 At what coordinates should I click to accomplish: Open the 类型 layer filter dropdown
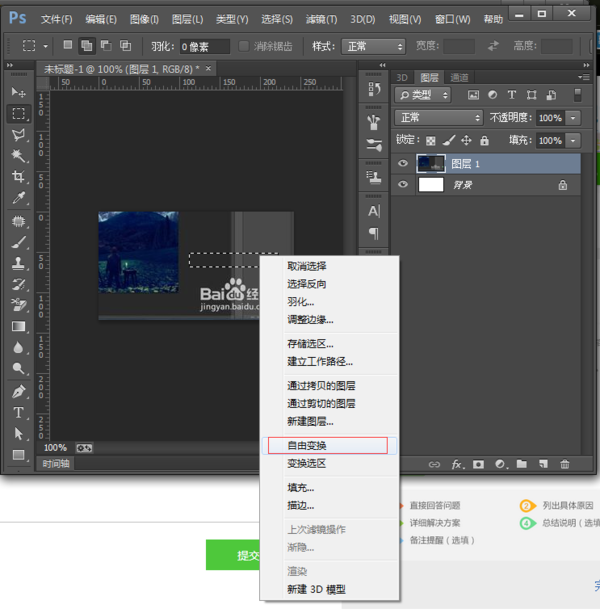coord(423,95)
